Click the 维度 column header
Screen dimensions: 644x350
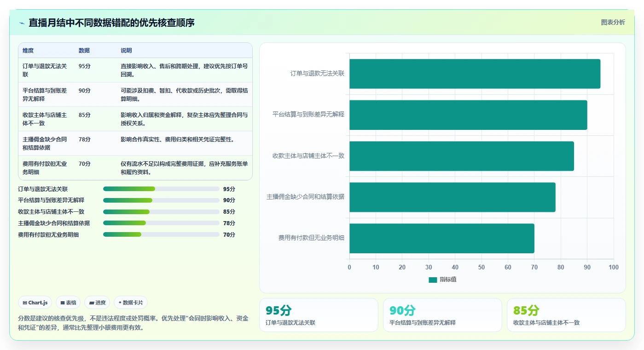point(28,50)
